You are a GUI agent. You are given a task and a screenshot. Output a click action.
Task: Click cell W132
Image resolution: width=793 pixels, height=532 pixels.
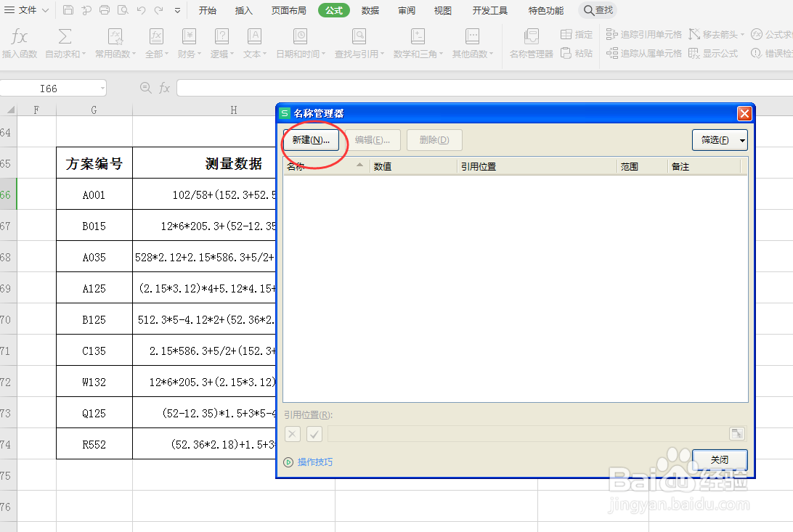tap(94, 382)
